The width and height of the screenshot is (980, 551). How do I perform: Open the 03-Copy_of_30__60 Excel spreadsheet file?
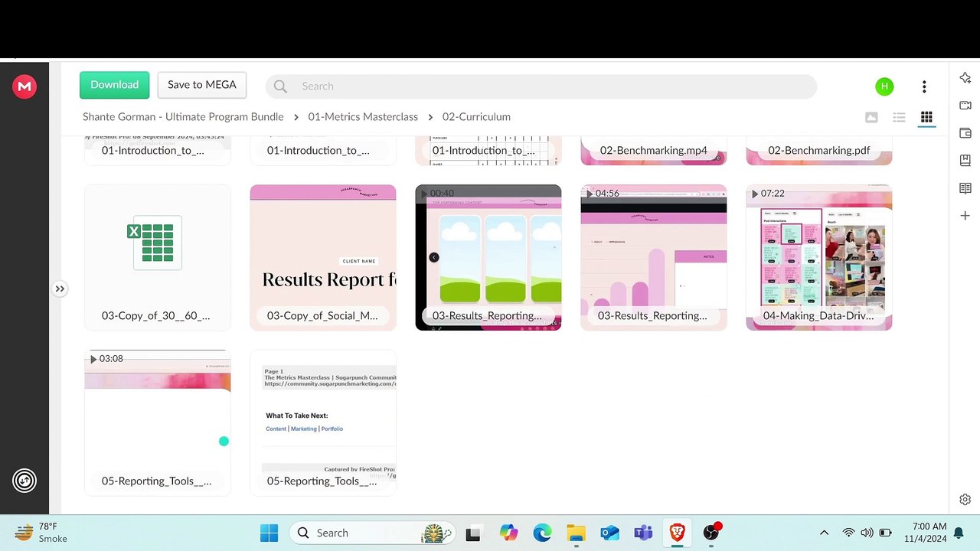click(158, 258)
